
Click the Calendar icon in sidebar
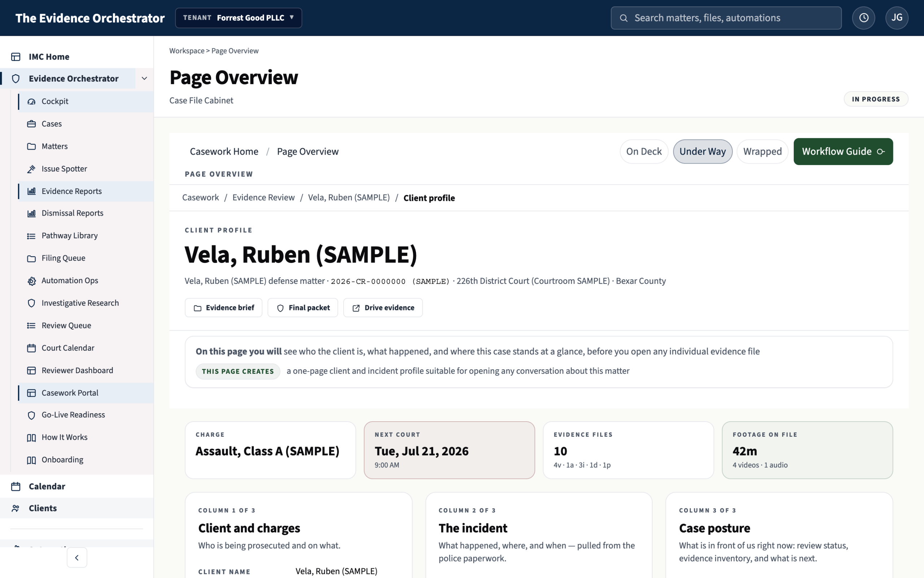(16, 486)
